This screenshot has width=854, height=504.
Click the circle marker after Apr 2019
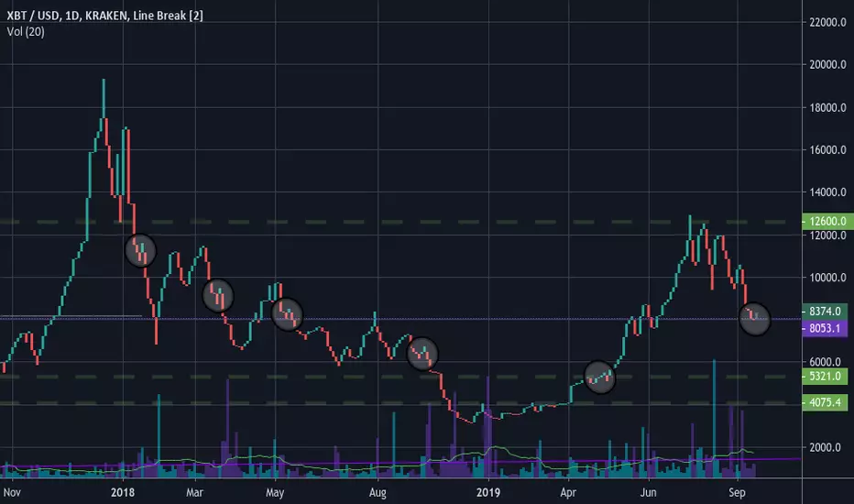(x=599, y=377)
